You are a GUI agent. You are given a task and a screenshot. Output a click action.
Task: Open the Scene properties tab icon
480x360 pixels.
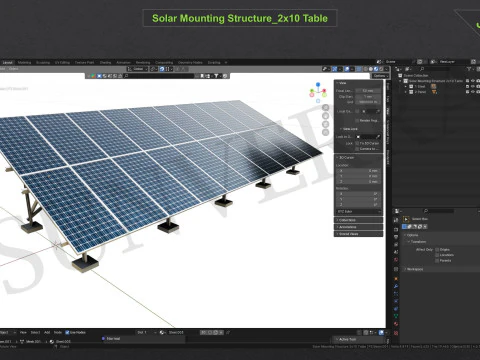(396, 252)
